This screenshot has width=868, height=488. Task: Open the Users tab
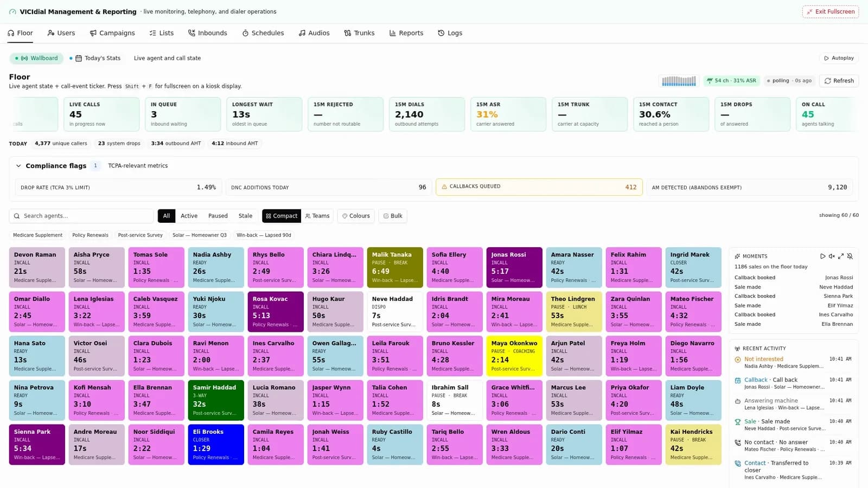pos(61,33)
